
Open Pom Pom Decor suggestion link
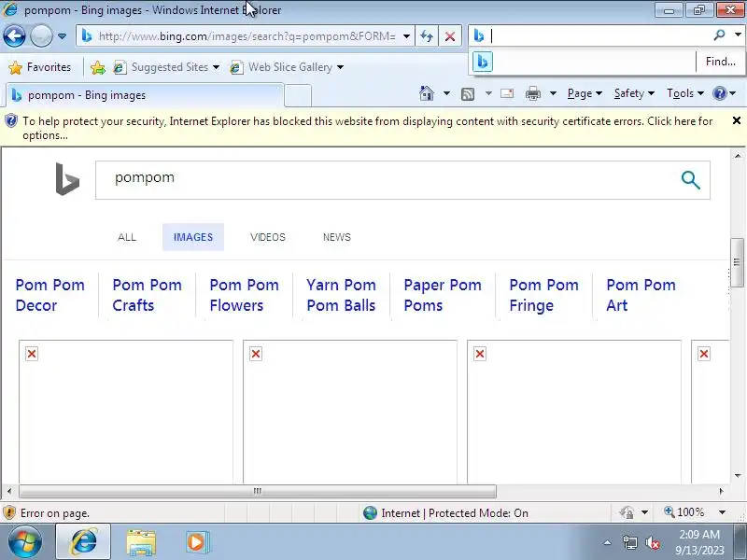[50, 295]
